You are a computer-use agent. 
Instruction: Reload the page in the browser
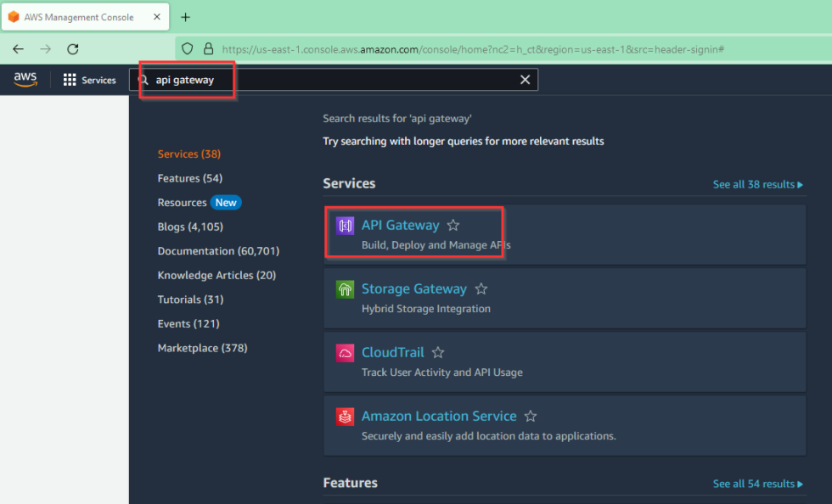(x=73, y=49)
